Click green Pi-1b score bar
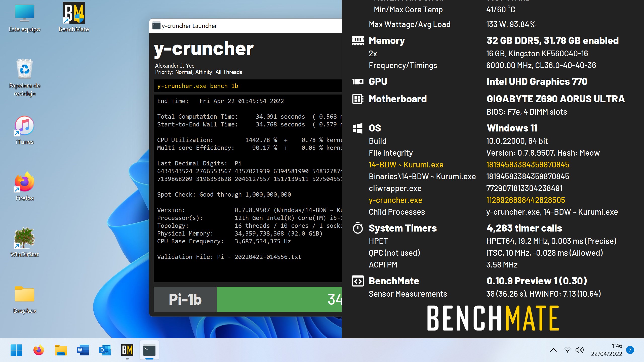The height and width of the screenshot is (362, 644). 279,299
